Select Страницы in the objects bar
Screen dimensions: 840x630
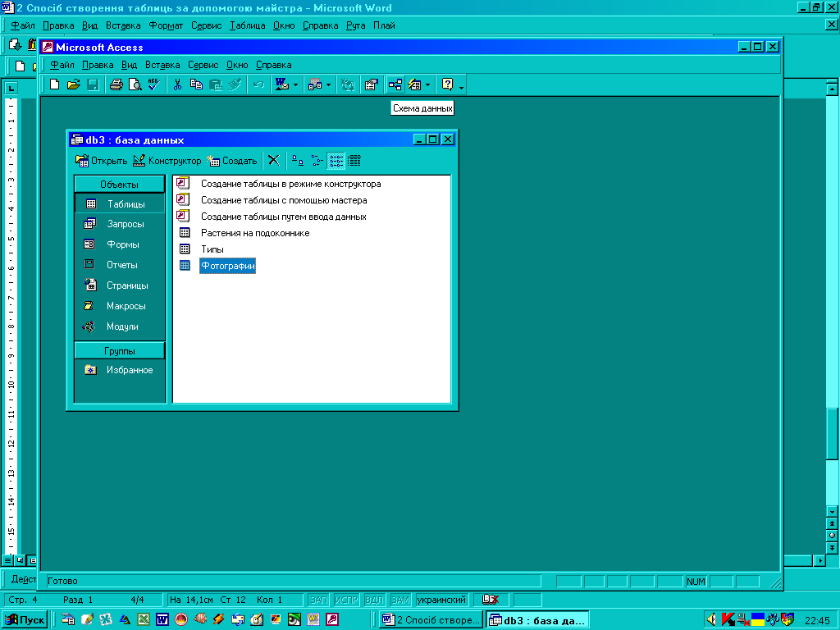point(120,285)
